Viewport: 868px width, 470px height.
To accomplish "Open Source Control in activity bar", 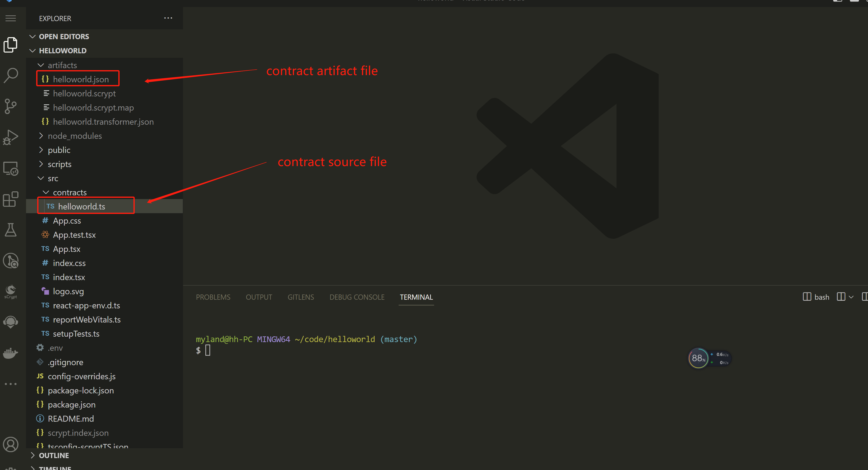I will pos(11,106).
